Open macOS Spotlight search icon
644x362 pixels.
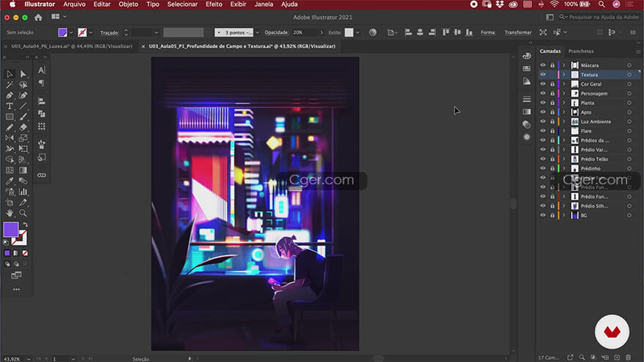[x=602, y=4]
